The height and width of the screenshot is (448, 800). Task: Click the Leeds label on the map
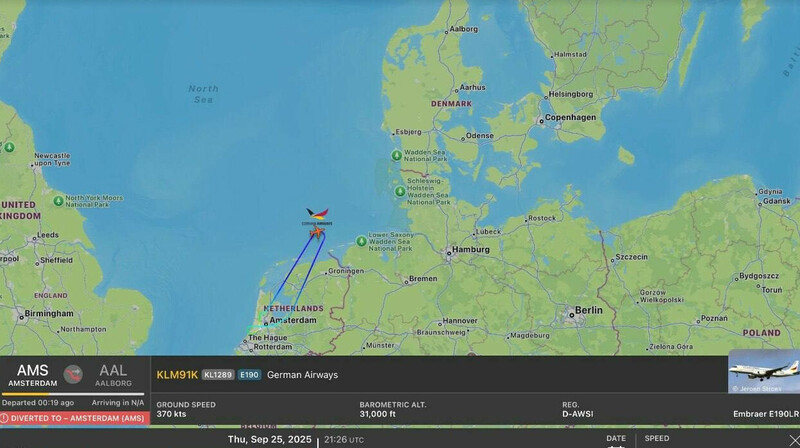47,235
